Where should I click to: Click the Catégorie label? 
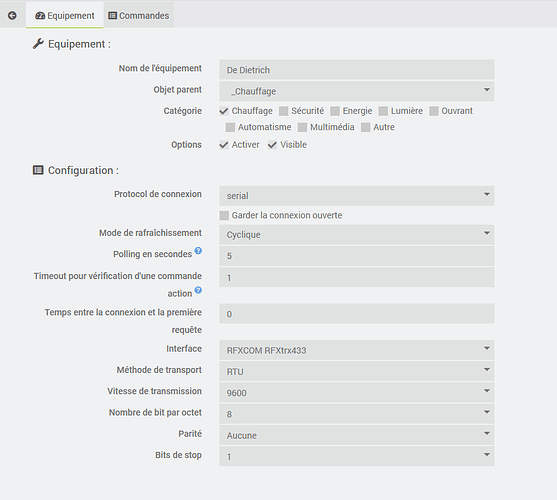tap(183, 111)
